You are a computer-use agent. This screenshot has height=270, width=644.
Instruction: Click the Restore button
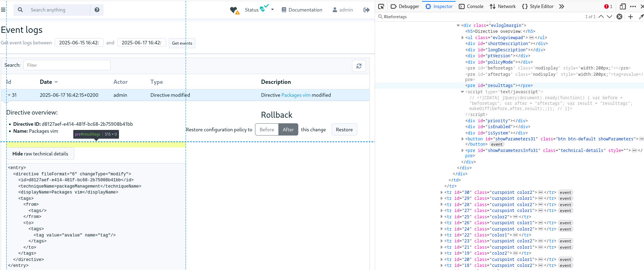pyautogui.click(x=344, y=130)
